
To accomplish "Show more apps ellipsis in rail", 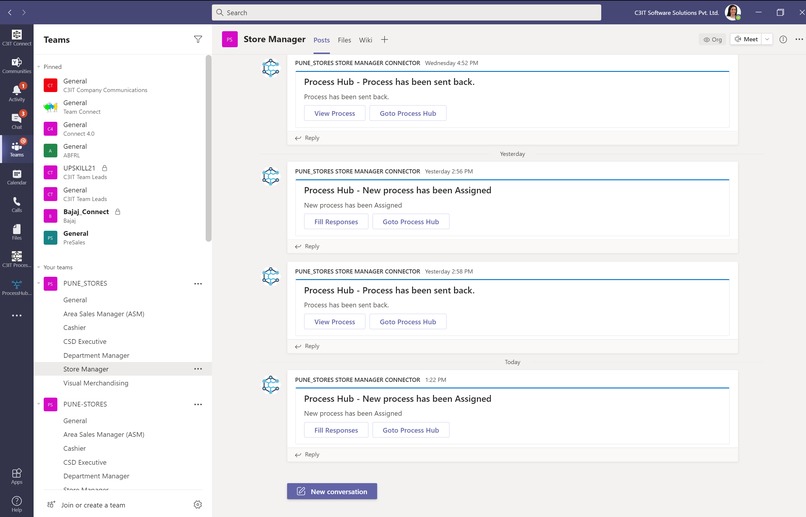I will click(x=16, y=315).
